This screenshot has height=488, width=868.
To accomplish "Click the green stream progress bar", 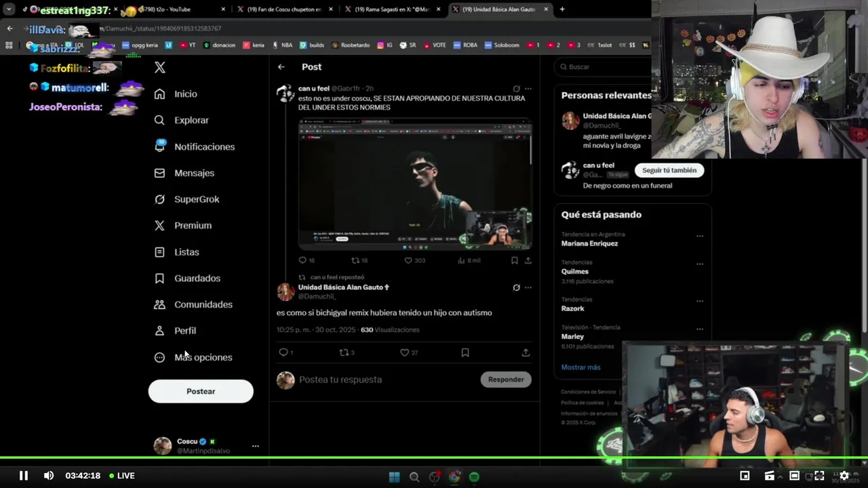I will coord(434,458).
